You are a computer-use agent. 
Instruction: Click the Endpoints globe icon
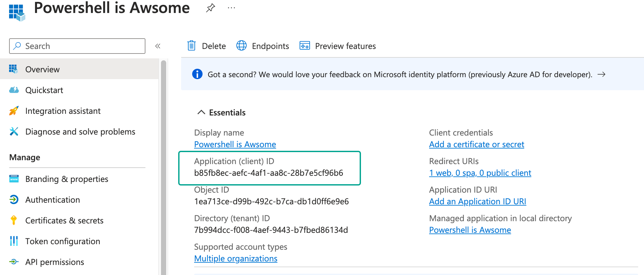coord(241,46)
